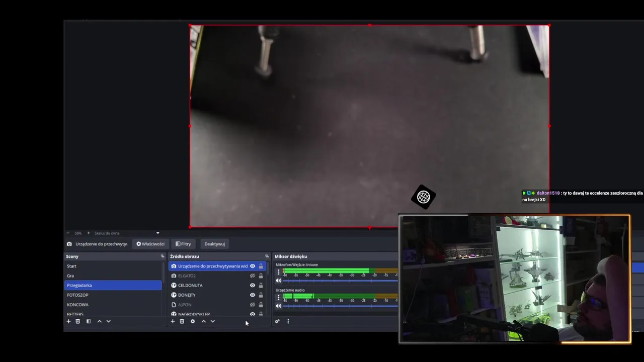Image resolution: width=644 pixels, height=362 pixels.
Task: Open Właściwości for selected source
Action: [x=150, y=244]
